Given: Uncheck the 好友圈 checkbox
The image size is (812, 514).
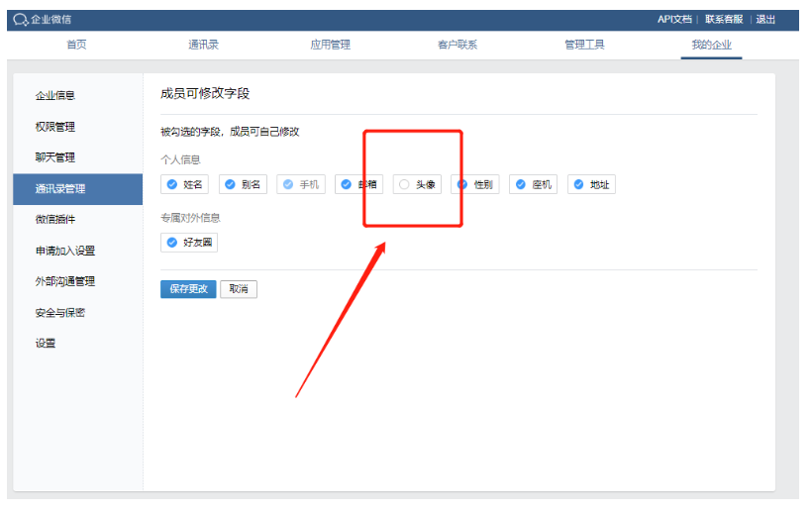Looking at the screenshot, I should pyautogui.click(x=172, y=243).
